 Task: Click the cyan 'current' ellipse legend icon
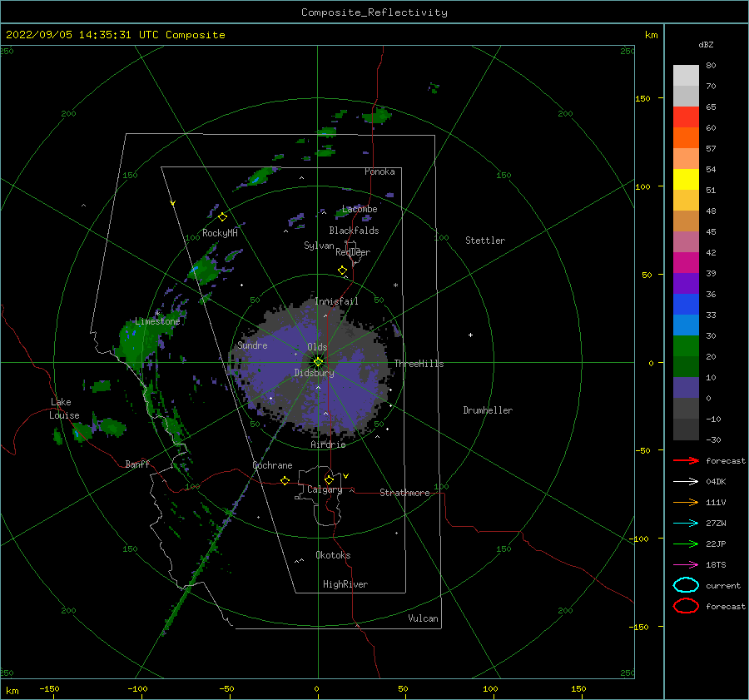686,585
